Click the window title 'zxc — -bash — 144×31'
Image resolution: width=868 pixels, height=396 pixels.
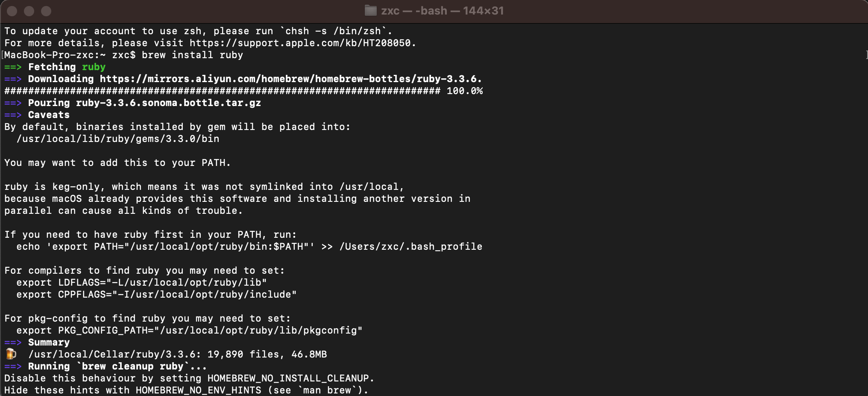[443, 11]
